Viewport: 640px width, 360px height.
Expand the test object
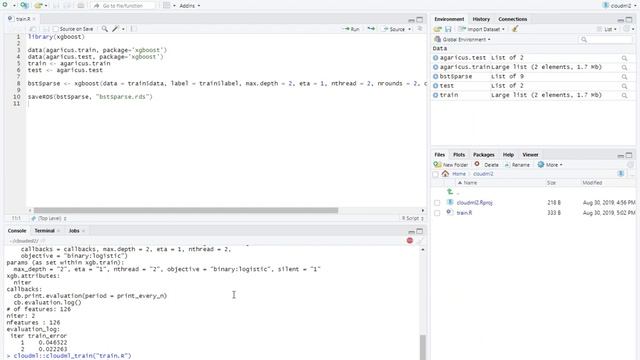click(x=436, y=86)
